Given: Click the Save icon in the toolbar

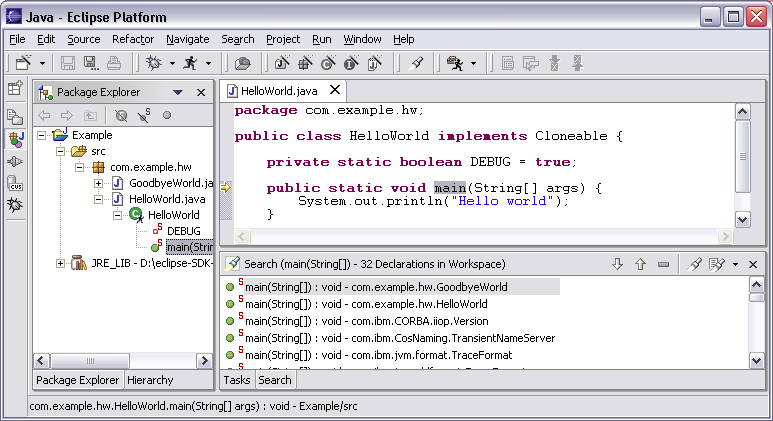Looking at the screenshot, I should 66,63.
